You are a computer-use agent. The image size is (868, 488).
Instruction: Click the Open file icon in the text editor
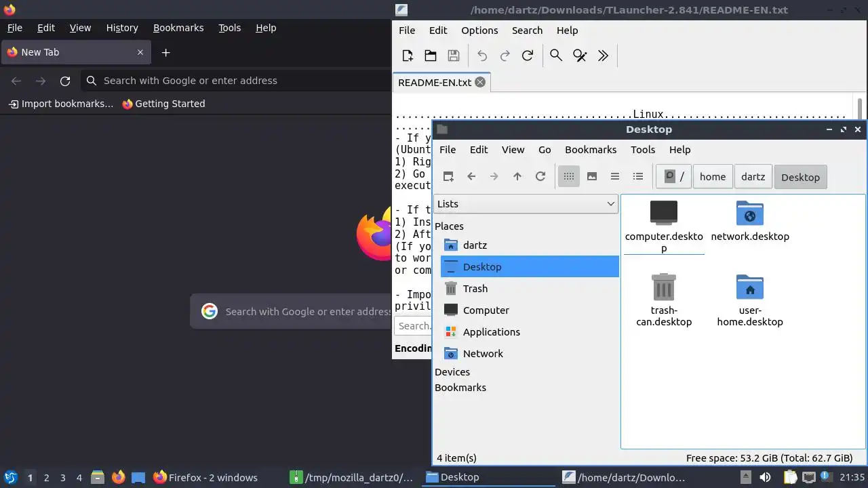[x=431, y=56]
